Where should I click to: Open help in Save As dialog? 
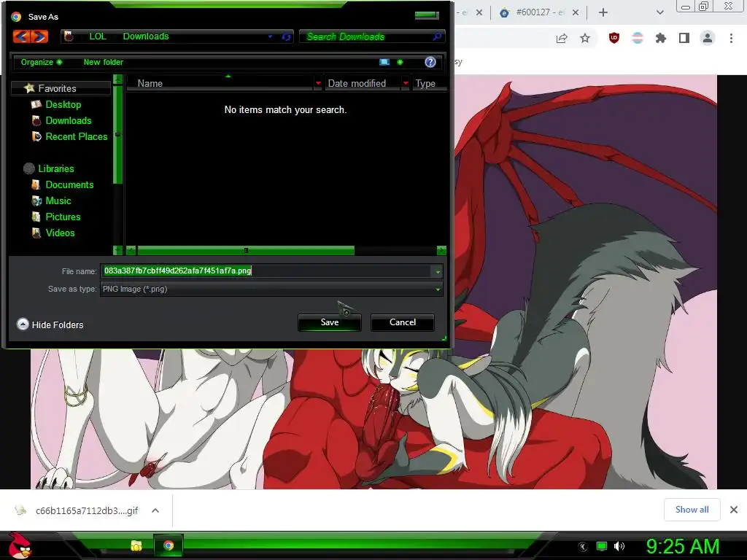tap(430, 63)
